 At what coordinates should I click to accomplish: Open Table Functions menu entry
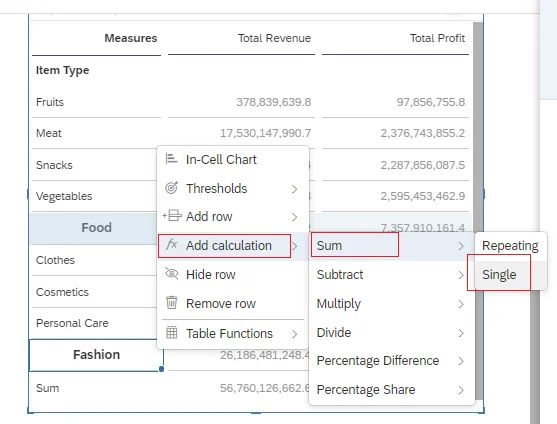[233, 333]
